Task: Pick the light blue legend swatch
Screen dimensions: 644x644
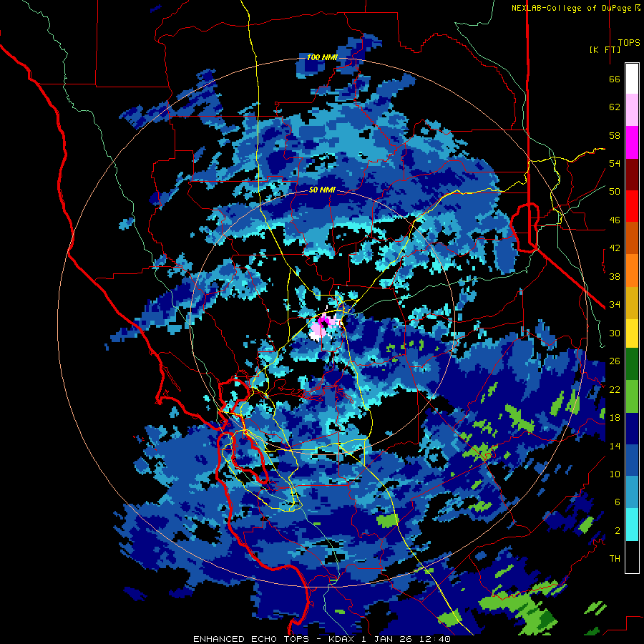Action: pos(632,492)
